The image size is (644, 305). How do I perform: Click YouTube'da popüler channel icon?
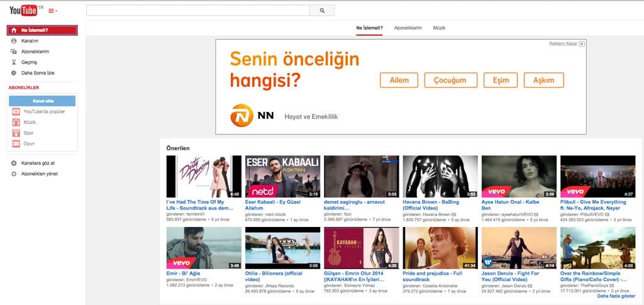pos(16,112)
